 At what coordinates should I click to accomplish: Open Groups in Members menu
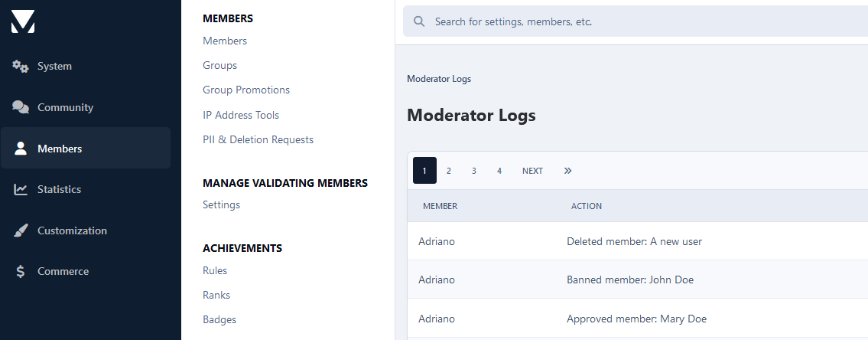click(x=219, y=65)
